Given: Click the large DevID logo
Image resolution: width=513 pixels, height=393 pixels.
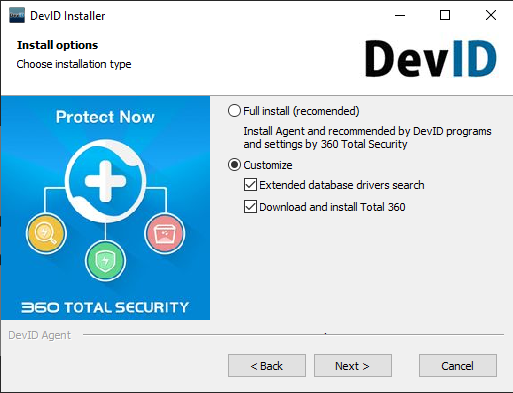Looking at the screenshot, I should (x=431, y=59).
